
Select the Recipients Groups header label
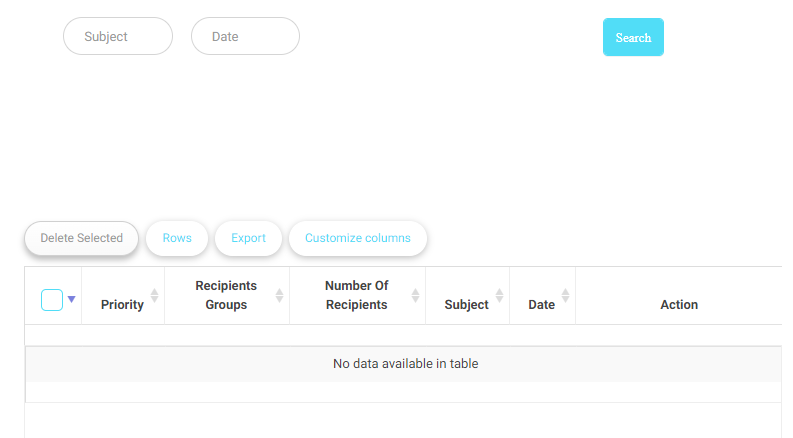226,295
